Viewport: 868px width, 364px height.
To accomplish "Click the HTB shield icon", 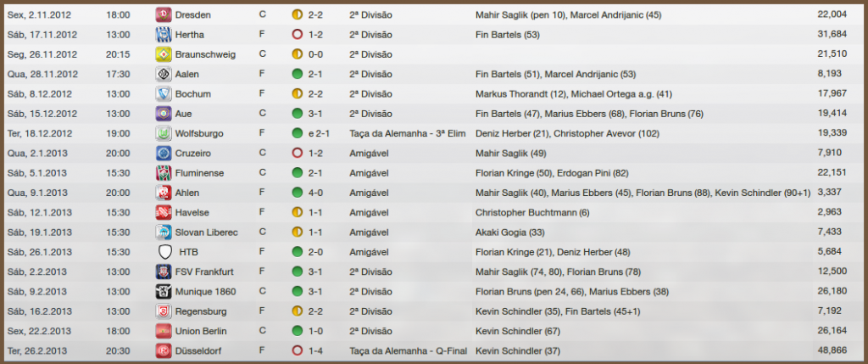I will tap(165, 252).
